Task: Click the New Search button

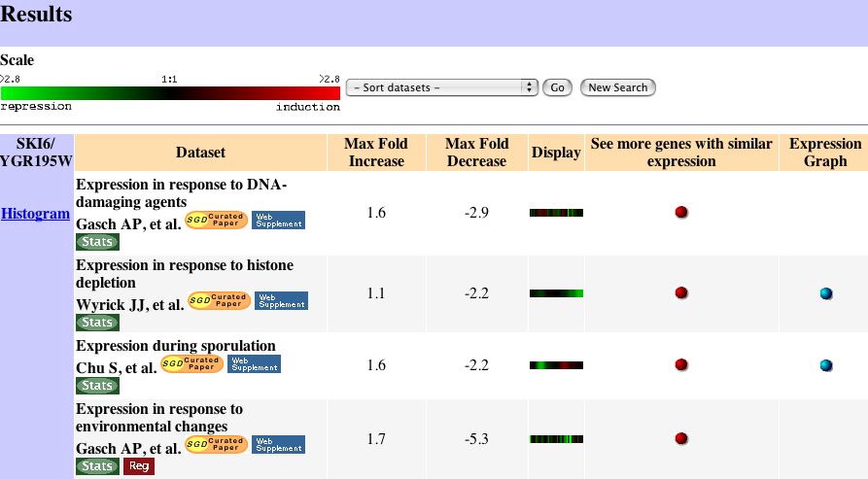Action: click(617, 87)
